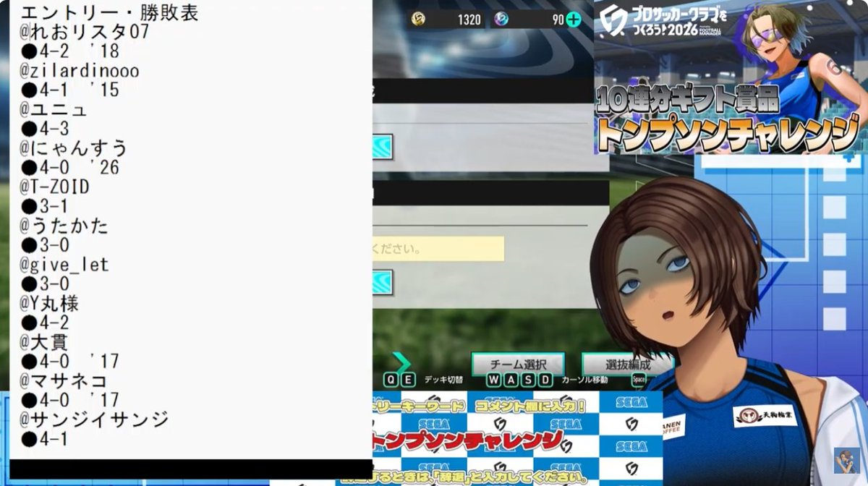
Task: Click the Space key hint icon
Action: click(639, 379)
